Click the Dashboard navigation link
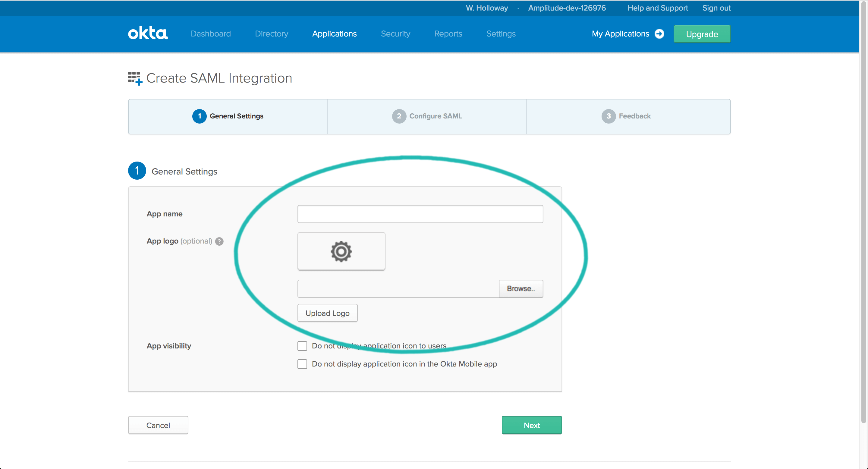This screenshot has width=868, height=469. tap(211, 33)
